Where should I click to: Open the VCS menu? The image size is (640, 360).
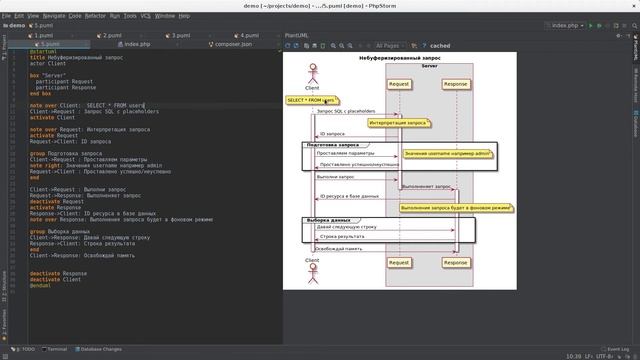(145, 16)
